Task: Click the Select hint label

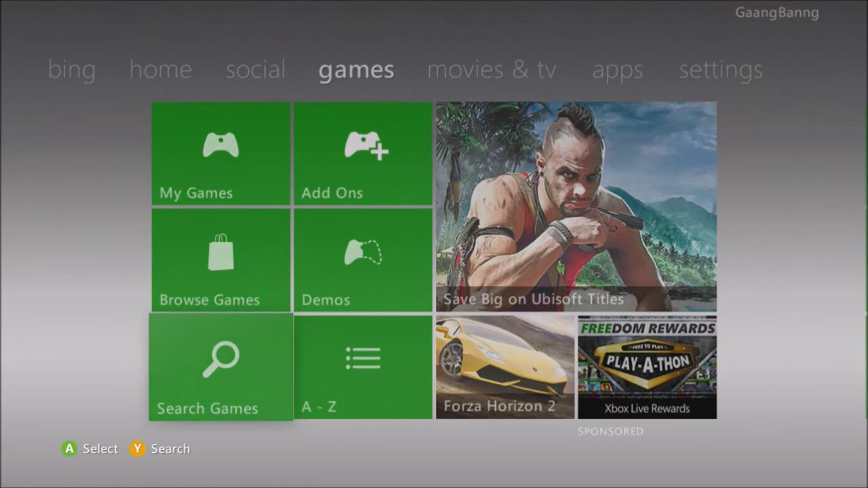Action: pyautogui.click(x=100, y=449)
